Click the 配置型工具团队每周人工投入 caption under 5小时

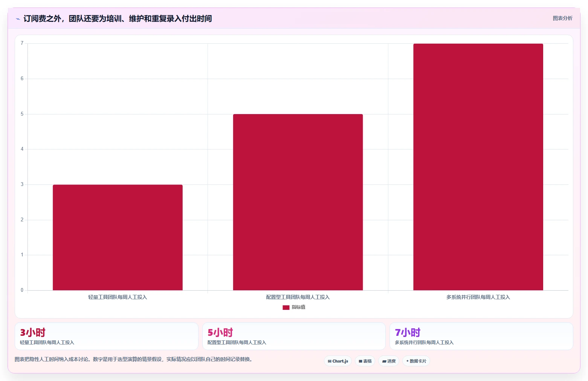[x=237, y=343]
